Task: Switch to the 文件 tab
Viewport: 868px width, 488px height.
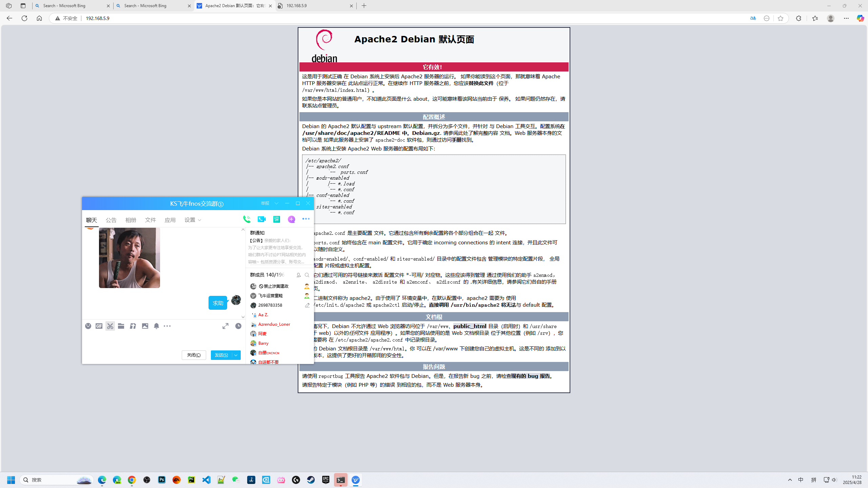Action: tap(151, 220)
